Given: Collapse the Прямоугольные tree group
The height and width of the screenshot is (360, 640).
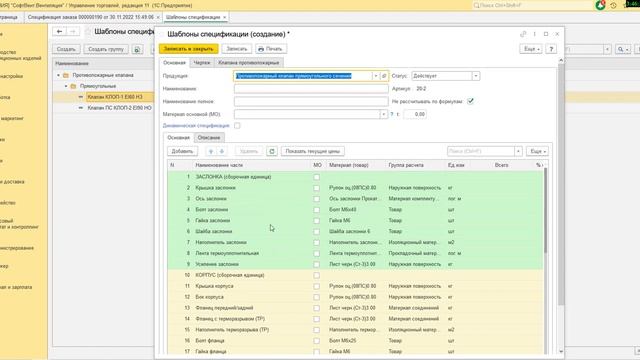Looking at the screenshot, I should click(x=66, y=86).
